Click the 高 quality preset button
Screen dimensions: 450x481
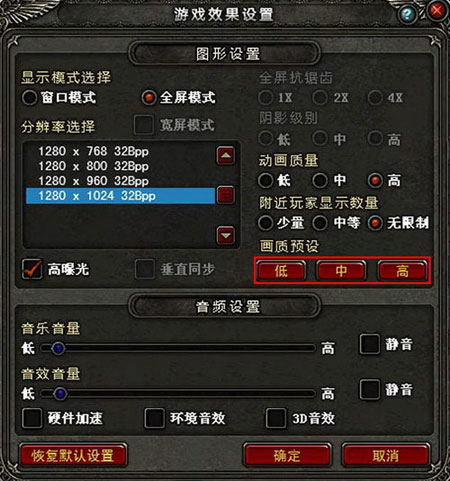402,270
